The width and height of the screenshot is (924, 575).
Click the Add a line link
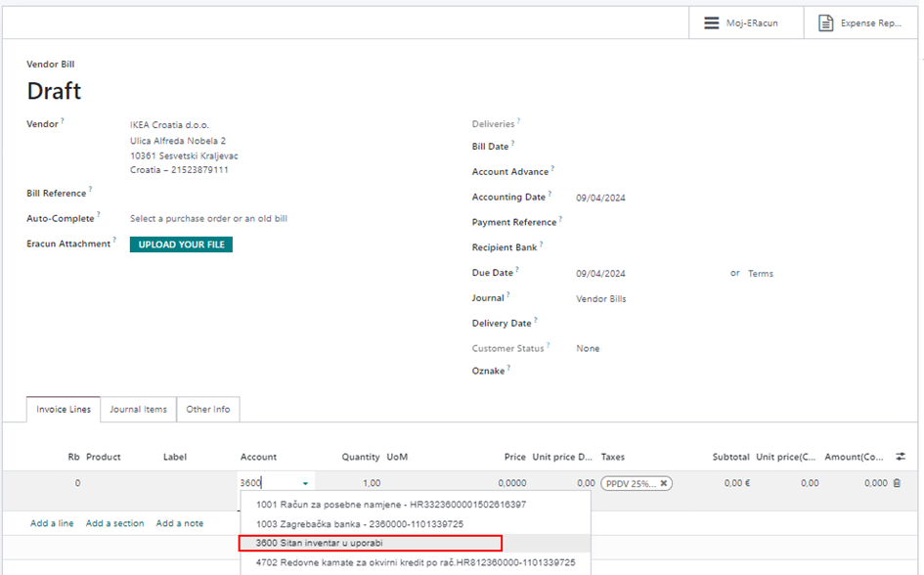(x=52, y=523)
